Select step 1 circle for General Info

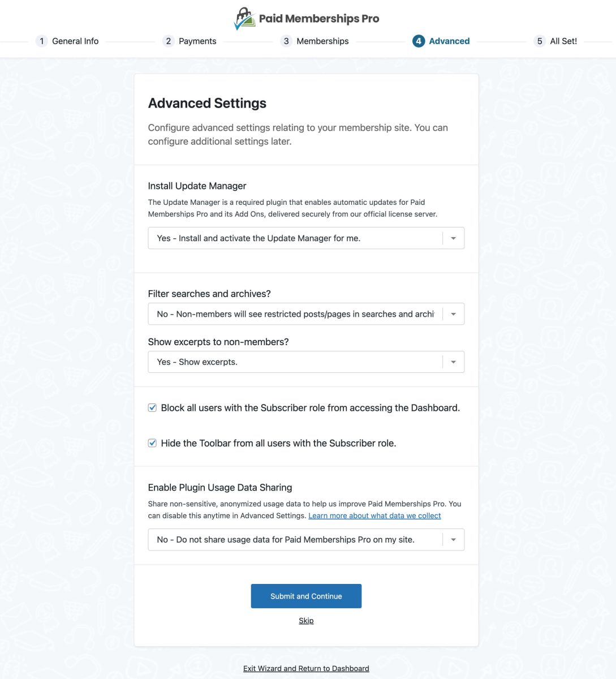[x=42, y=41]
